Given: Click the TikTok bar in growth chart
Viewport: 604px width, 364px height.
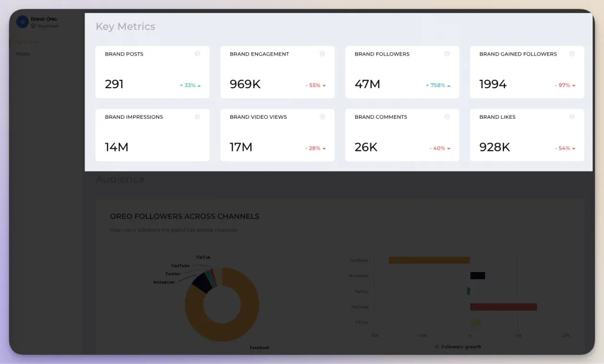Looking at the screenshot, I should [476, 322].
